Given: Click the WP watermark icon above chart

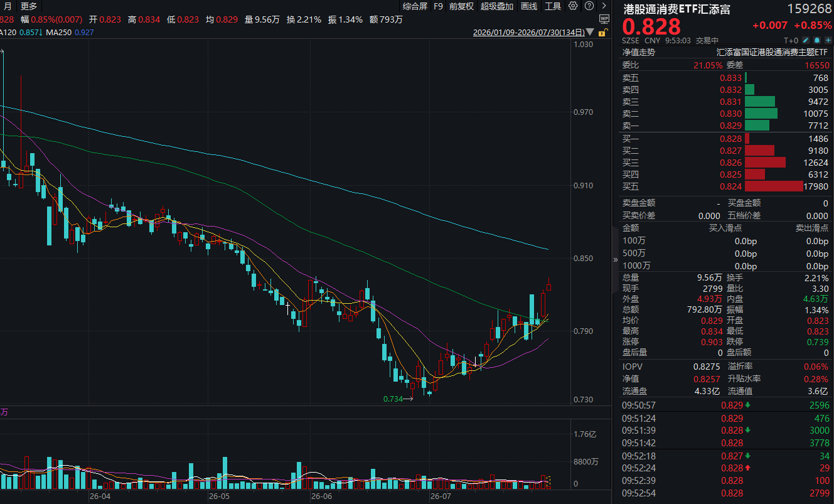Looking at the screenshot, I should (x=604, y=19).
